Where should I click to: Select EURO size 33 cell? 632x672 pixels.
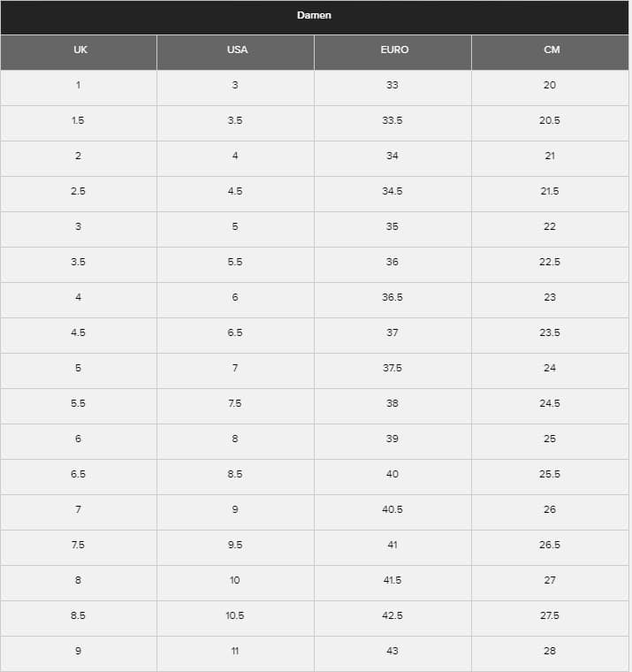[x=392, y=85]
